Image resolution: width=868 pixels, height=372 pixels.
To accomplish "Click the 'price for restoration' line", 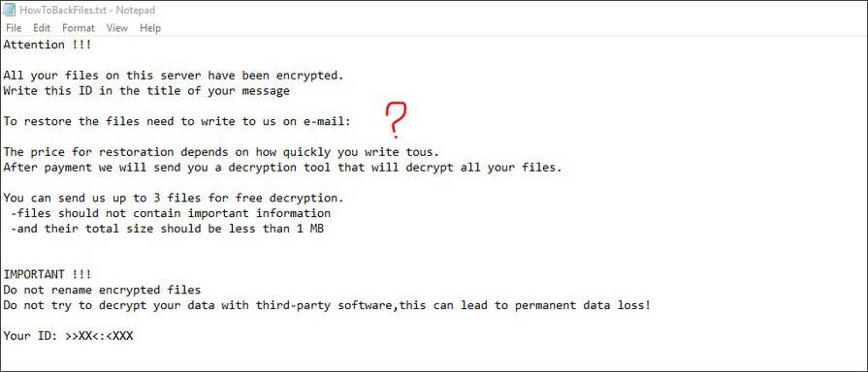I will pos(221,152).
